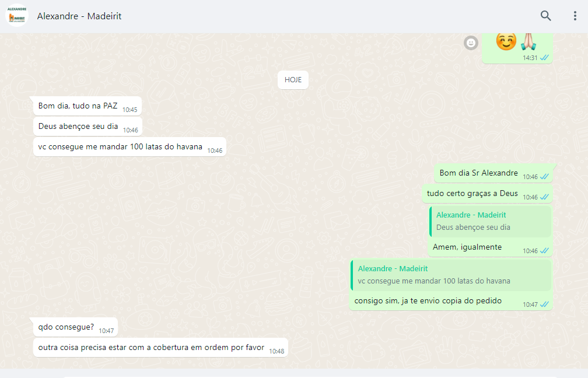Viewport: 588px width, 378px height.
Task: Open contact info via the Alexandre - Madeirit name
Action: coord(79,16)
